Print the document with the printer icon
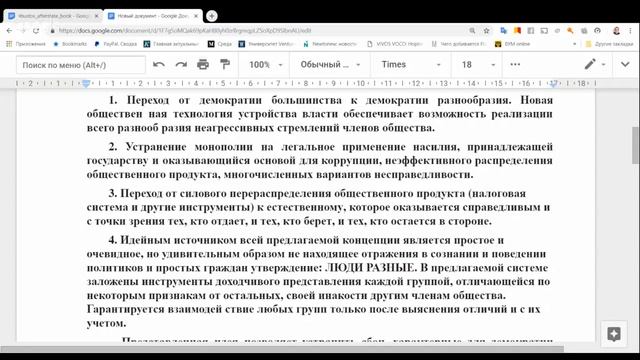The image size is (640, 360). pos(203,64)
